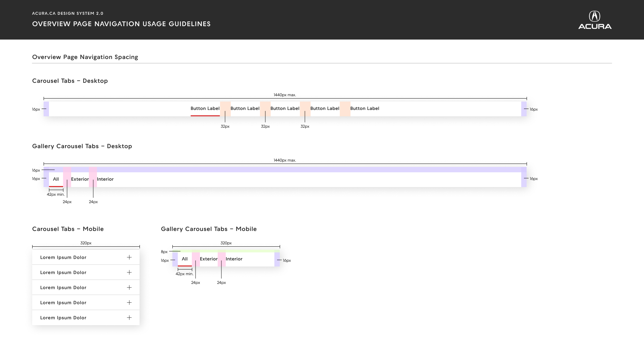The image size is (644, 362).
Task: Select the All tab in Gallery Carousel Desktop
Action: click(x=56, y=179)
